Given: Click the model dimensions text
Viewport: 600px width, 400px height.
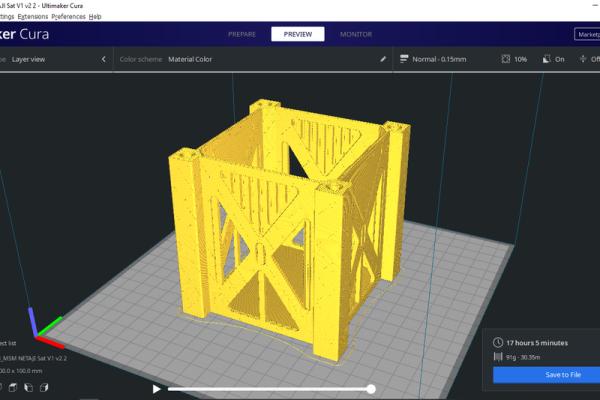Looking at the screenshot, I should (x=21, y=371).
